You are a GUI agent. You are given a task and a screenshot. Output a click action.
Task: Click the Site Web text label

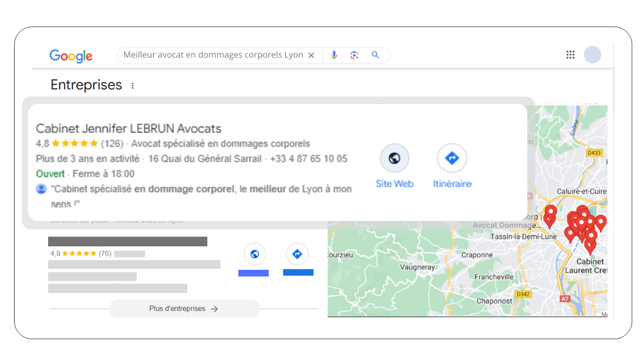click(394, 184)
